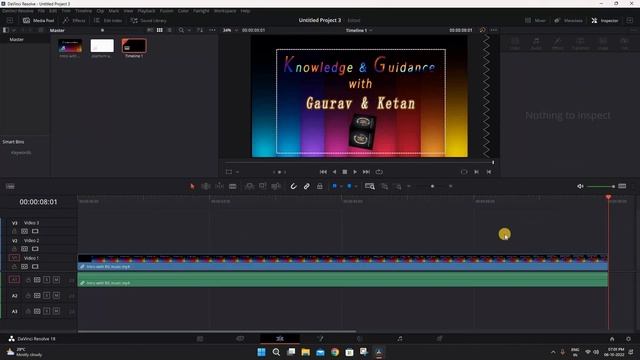
Task: Open the Workspace menu
Action: (225, 11)
